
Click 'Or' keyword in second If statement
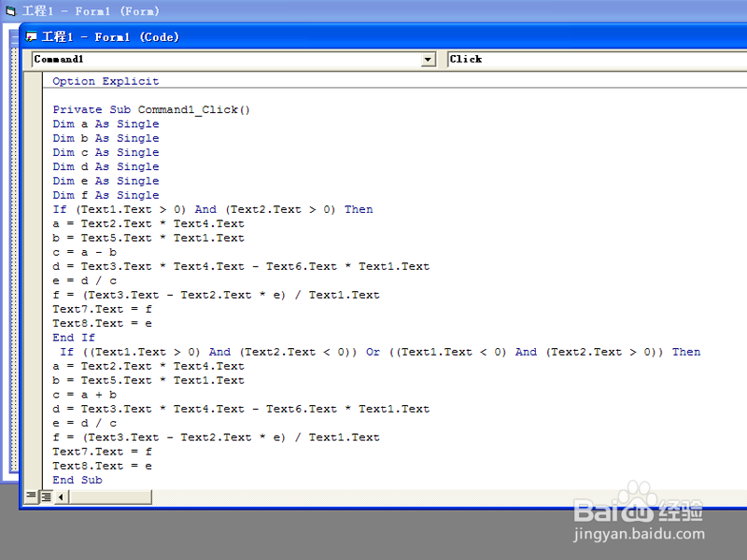click(x=373, y=352)
